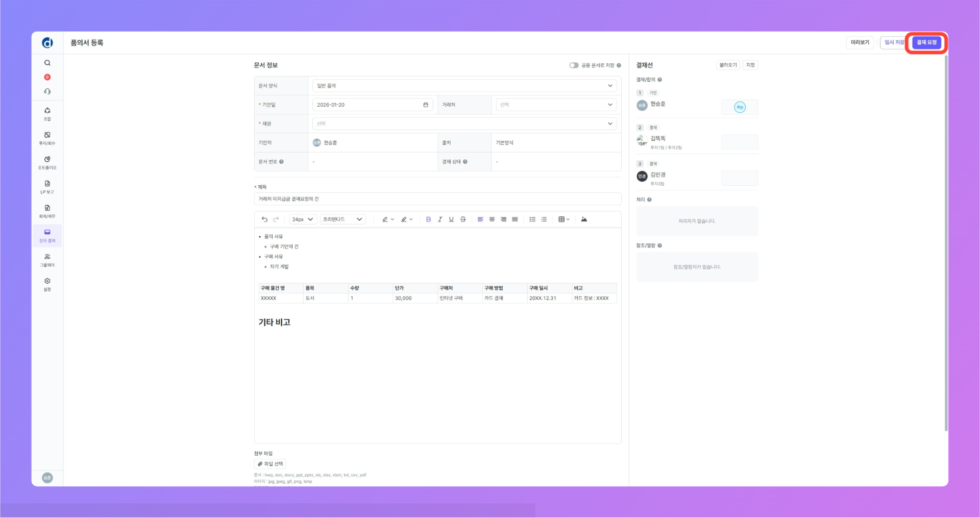Click the vertical scrollbar on the right

click(946, 243)
